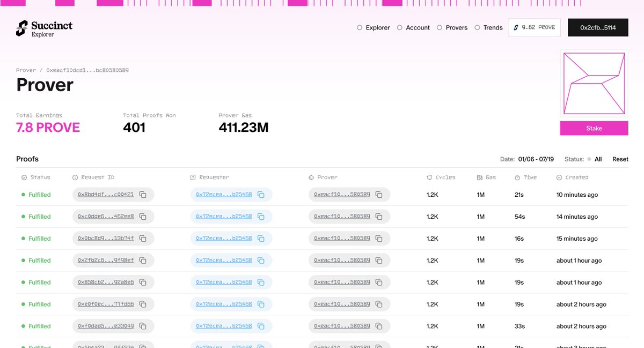This screenshot has width=644, height=348.
Task: Copy request ID 0xc0dde6...462ee8
Action: click(143, 217)
